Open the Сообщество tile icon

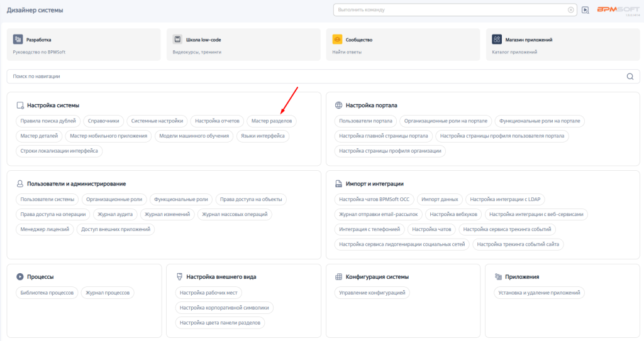coord(337,40)
